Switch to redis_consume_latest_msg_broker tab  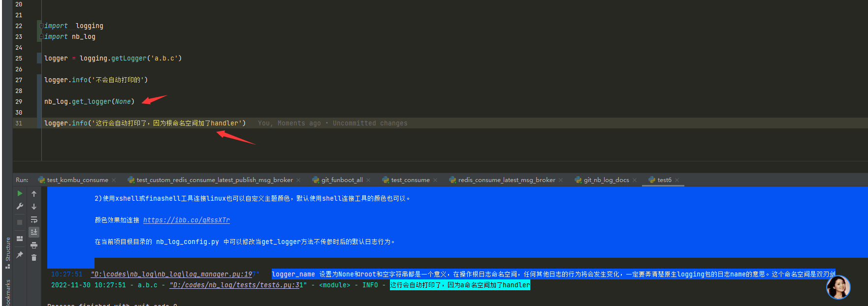(x=502, y=180)
